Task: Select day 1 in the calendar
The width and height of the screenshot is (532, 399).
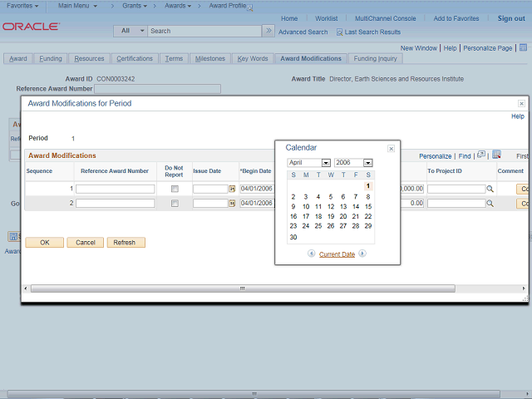Action: (x=368, y=186)
